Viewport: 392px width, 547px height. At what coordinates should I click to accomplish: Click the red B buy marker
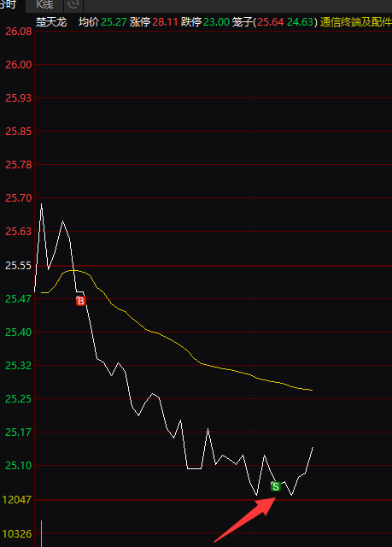(80, 301)
